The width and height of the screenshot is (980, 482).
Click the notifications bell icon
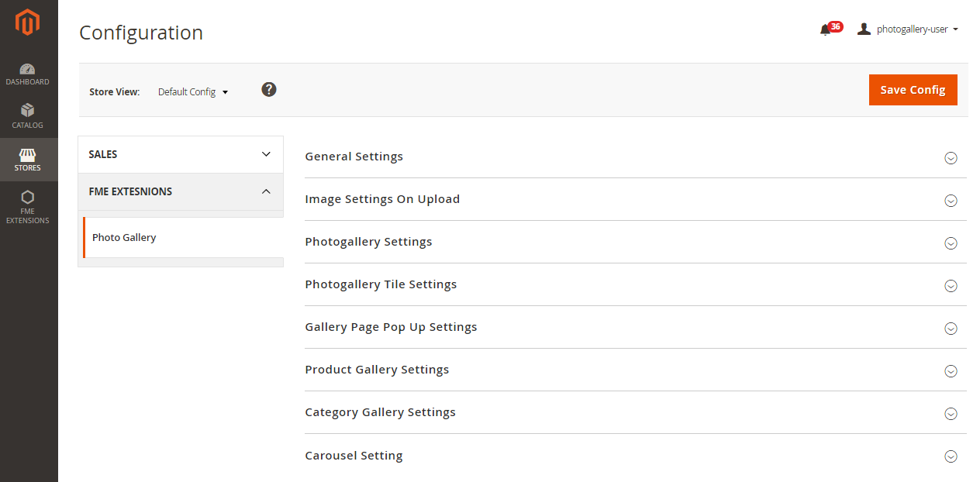(825, 29)
